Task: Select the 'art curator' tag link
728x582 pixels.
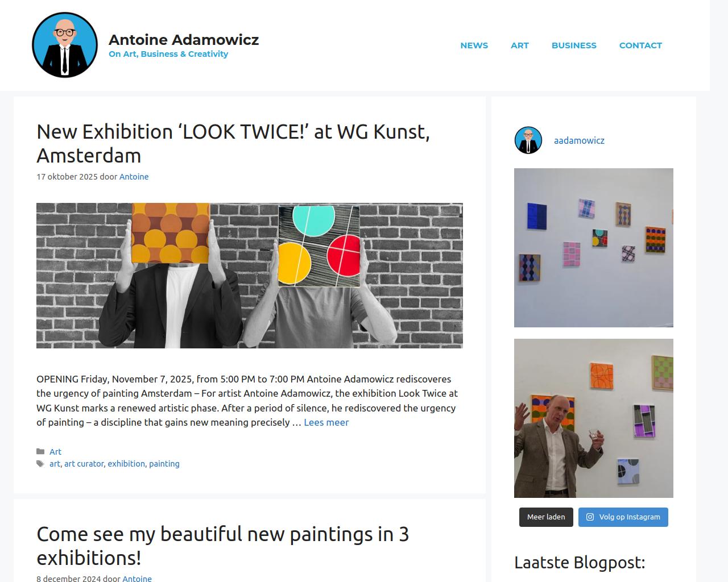Action: (x=84, y=464)
